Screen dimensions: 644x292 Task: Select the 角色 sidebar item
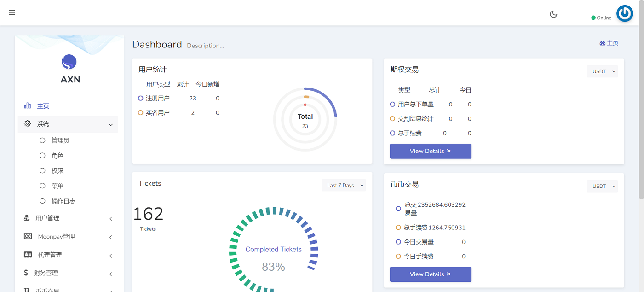point(57,156)
